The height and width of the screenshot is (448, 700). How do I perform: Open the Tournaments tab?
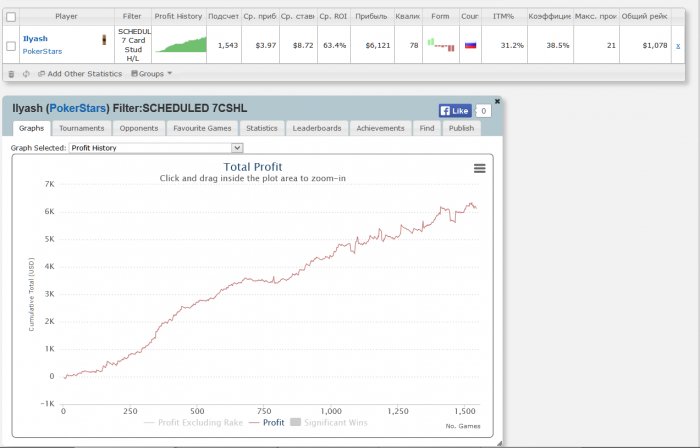click(x=82, y=129)
